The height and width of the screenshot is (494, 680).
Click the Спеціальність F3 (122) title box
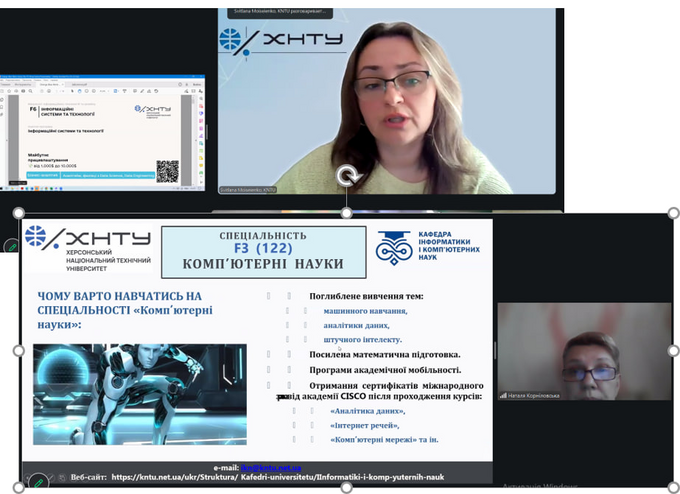[261, 250]
